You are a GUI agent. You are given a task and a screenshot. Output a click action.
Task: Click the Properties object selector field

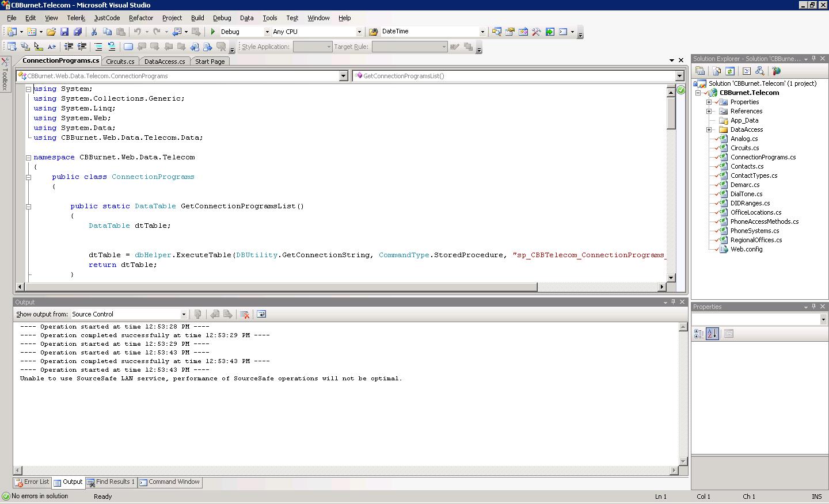[760, 319]
